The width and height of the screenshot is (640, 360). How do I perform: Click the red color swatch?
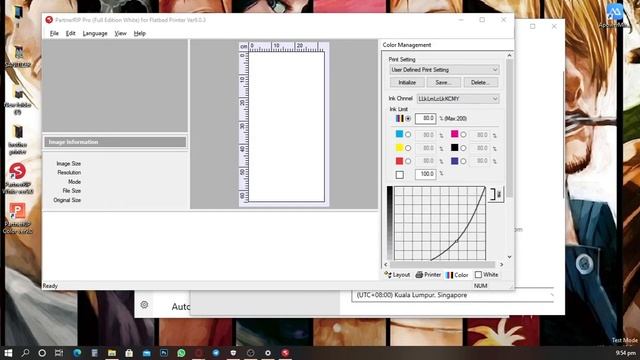[x=399, y=161]
